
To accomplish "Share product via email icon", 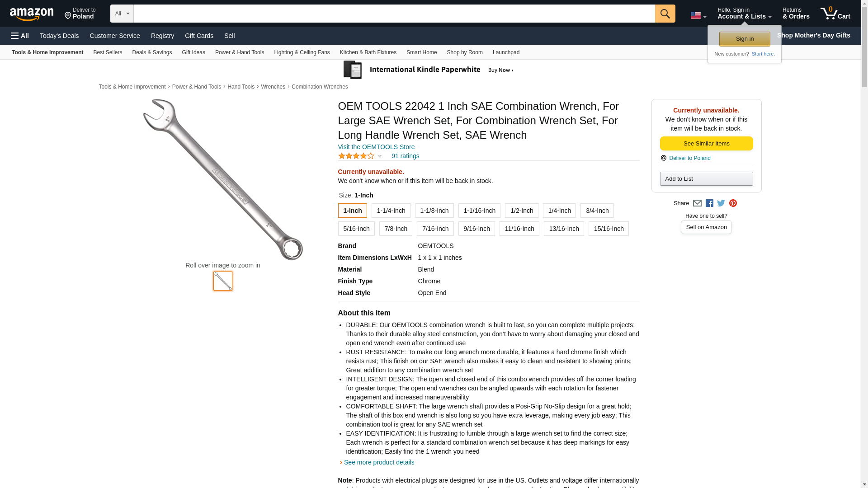I will [x=697, y=203].
